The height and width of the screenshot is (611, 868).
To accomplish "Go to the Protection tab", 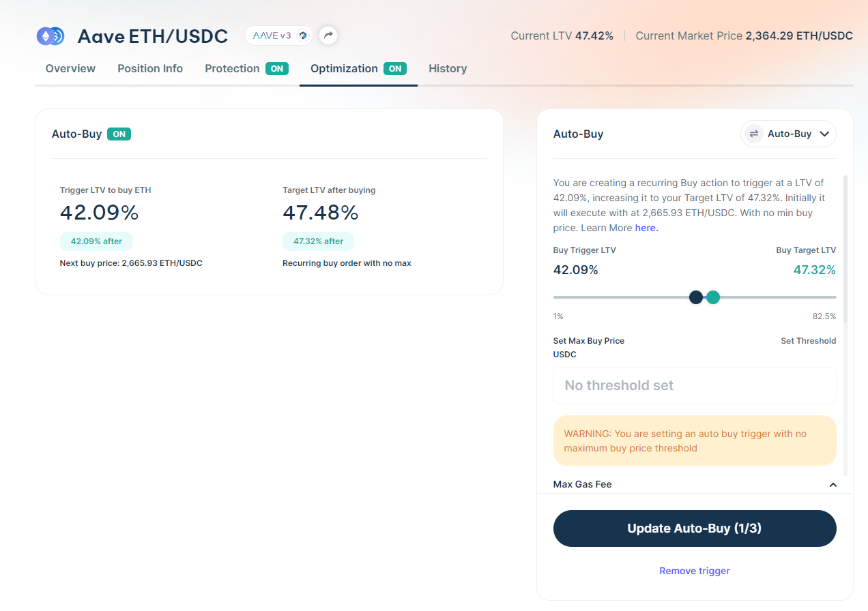I will (246, 68).
